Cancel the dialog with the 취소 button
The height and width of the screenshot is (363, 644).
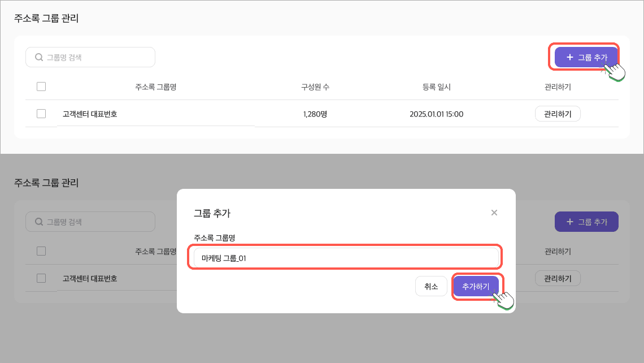(431, 286)
